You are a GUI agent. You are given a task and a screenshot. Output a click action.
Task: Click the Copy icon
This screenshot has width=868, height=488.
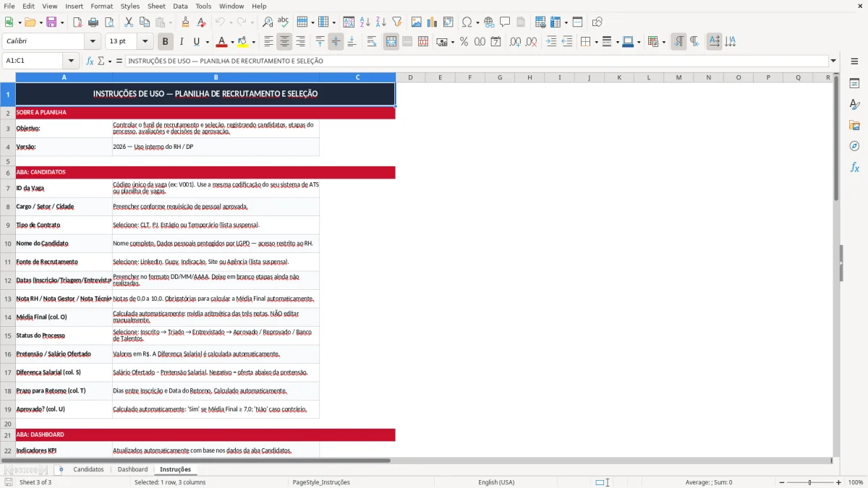(x=144, y=22)
